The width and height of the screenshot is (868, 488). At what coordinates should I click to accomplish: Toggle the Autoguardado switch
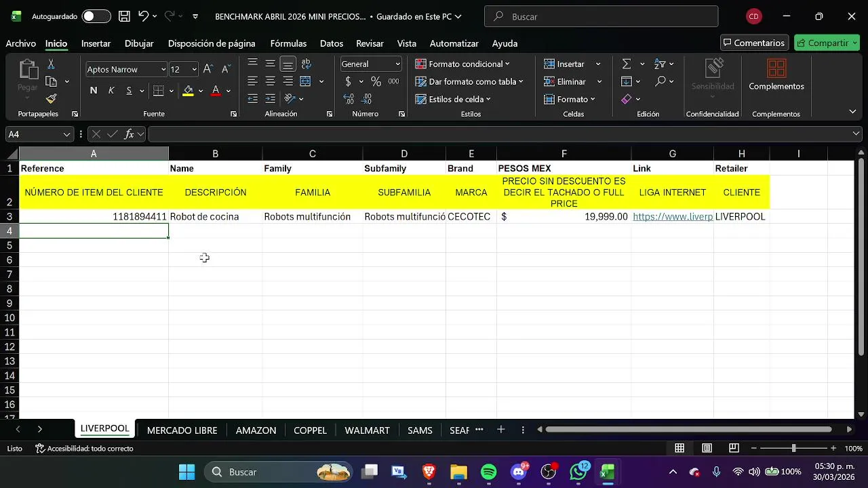(x=96, y=16)
